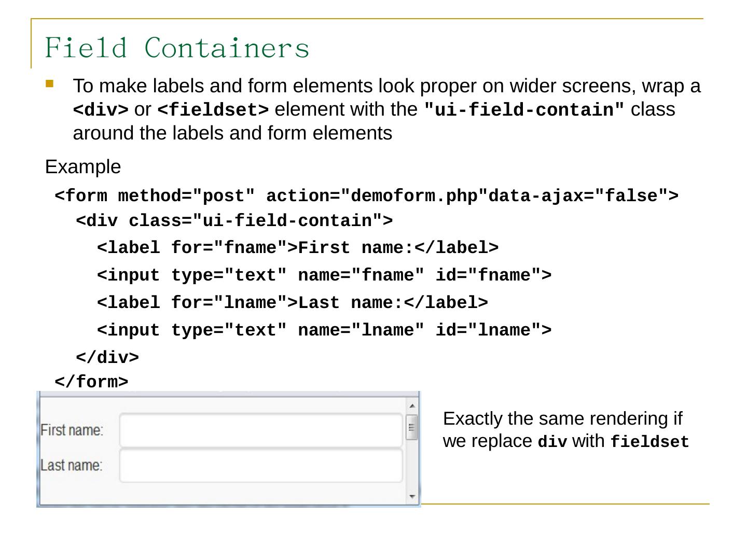
Task: Click the bold "ui-field-contain" class name in the bullet
Action: click(524, 110)
